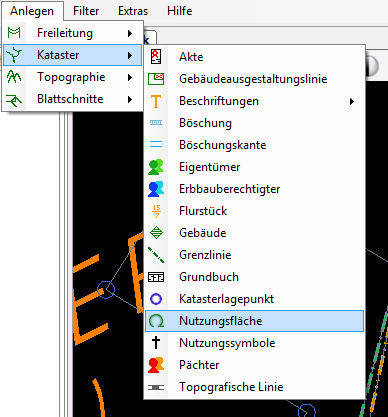The image size is (388, 417).
Task: Select Erbbauberechtigter in the submenu
Action: pos(254,189)
